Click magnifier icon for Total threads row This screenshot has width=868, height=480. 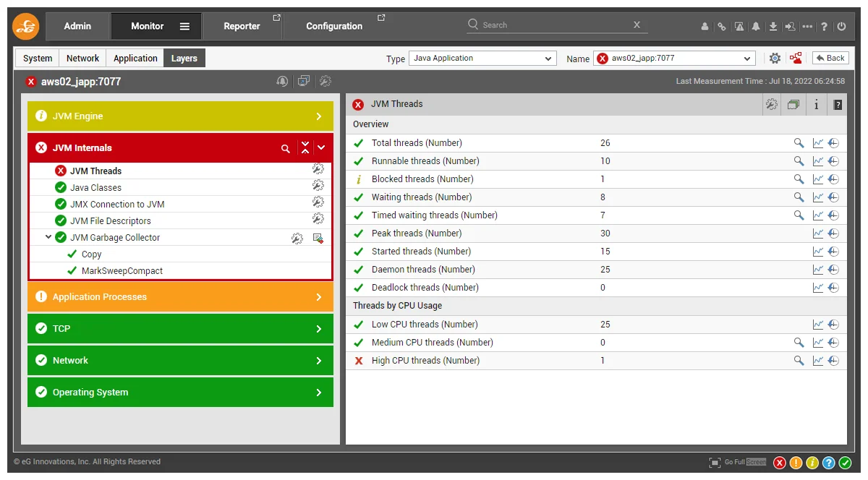[799, 143]
